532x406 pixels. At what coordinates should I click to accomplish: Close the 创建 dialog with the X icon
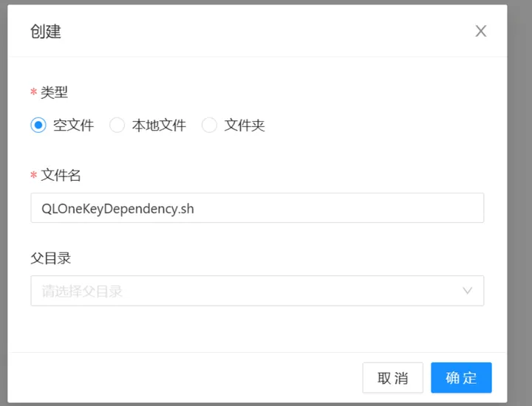pos(481,31)
